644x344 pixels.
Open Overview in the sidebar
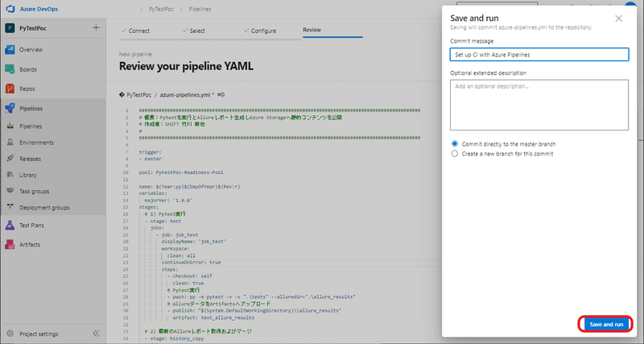click(x=31, y=49)
